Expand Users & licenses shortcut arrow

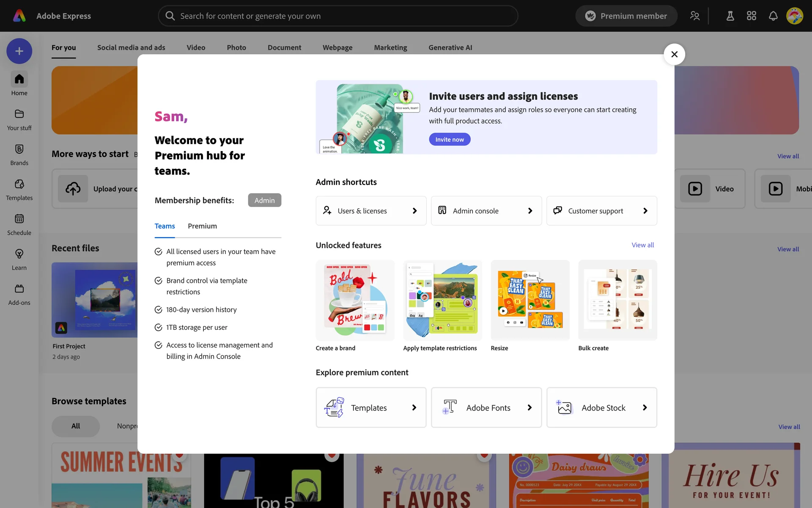(414, 211)
